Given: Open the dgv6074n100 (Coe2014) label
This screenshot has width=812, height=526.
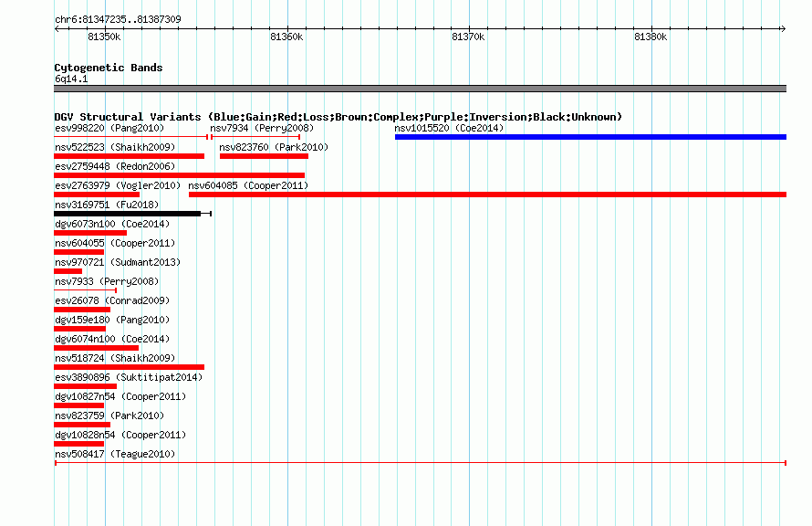Looking at the screenshot, I should [112, 339].
